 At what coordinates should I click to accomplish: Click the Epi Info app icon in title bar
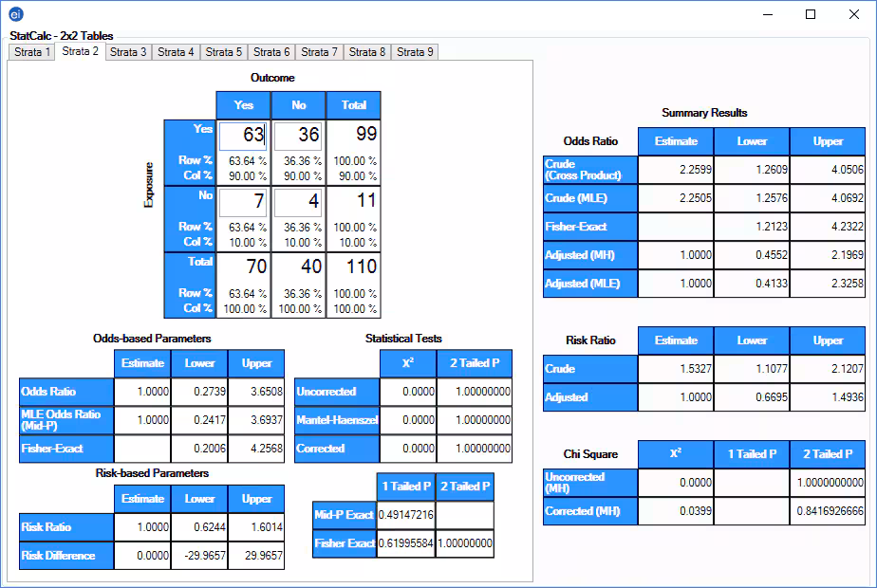[15, 14]
